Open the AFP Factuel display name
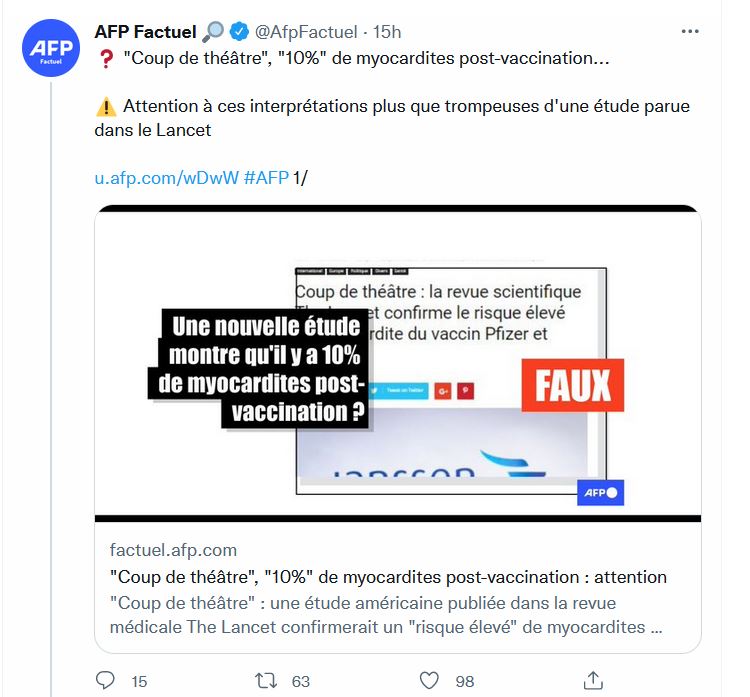This screenshot has width=750, height=697. (x=145, y=31)
